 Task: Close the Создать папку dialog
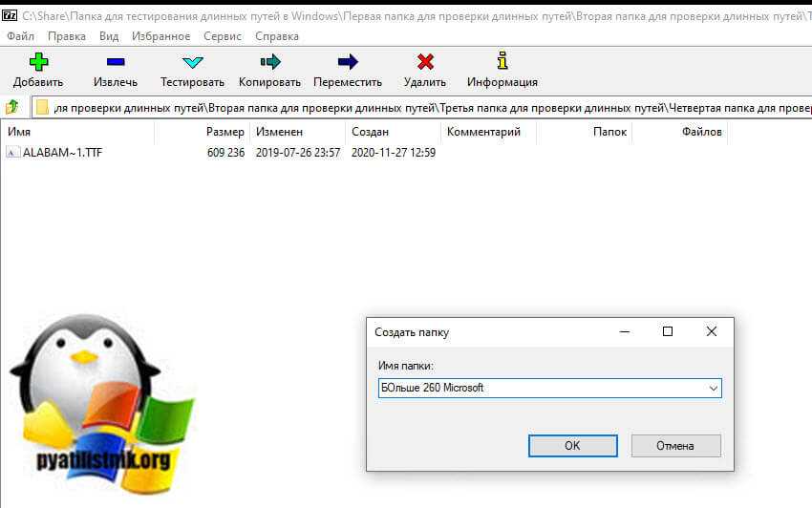pos(711,331)
